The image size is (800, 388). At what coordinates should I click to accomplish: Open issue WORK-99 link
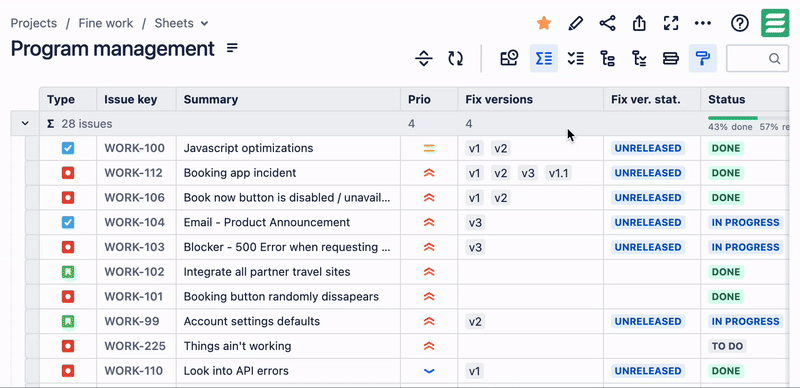click(132, 322)
